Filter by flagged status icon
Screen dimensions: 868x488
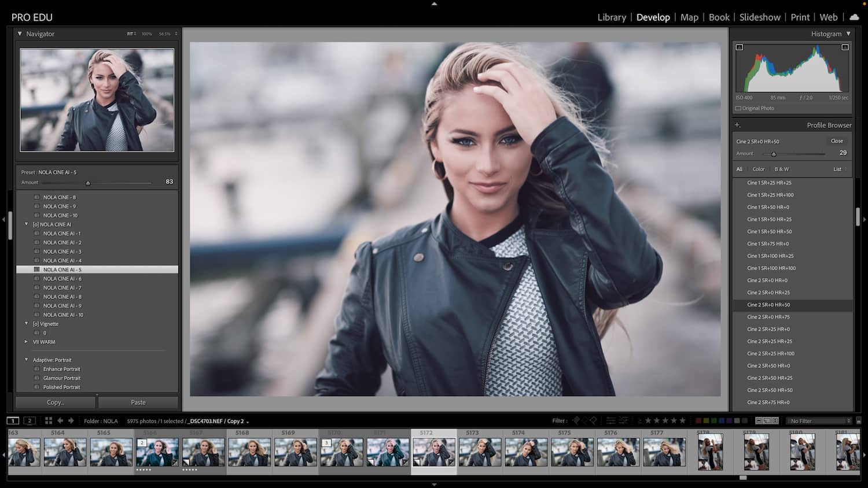(x=576, y=420)
